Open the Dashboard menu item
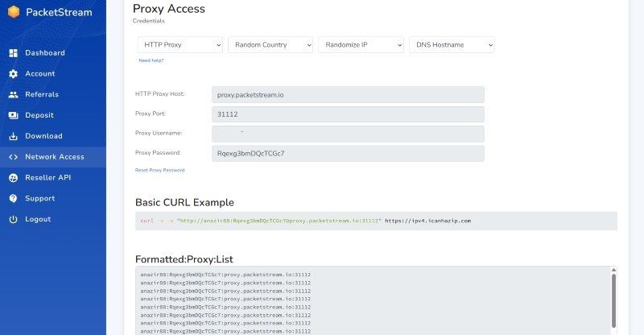Image resolution: width=644 pixels, height=335 pixels. click(x=53, y=53)
